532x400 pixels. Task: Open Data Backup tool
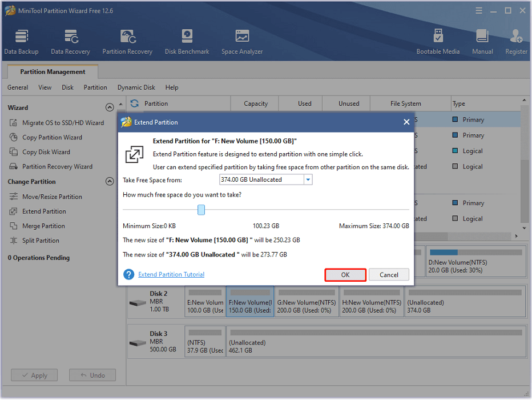21,42
